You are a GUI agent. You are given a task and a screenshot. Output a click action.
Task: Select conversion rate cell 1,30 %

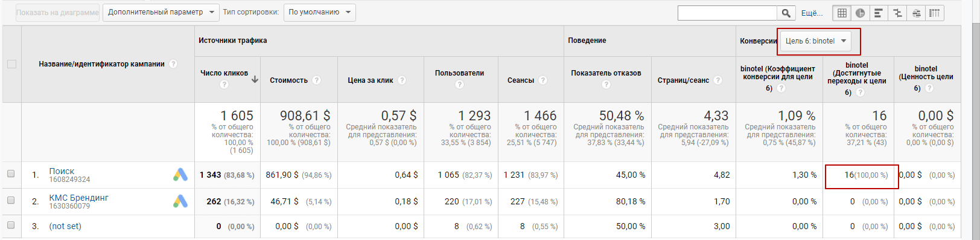(x=804, y=175)
